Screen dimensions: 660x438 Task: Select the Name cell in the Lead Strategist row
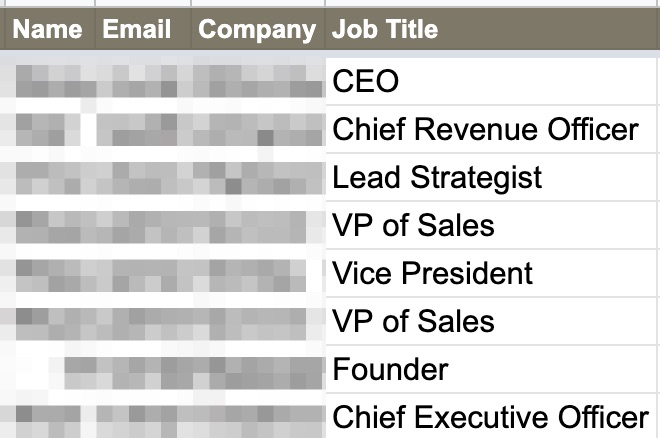click(x=48, y=177)
